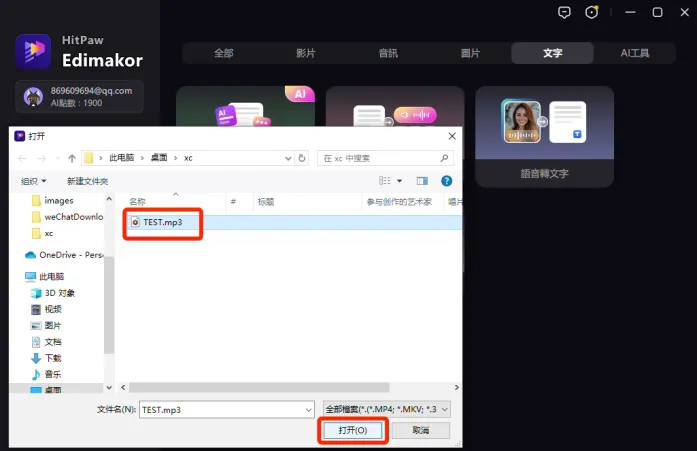This screenshot has width=697, height=451.
Task: Sort by the # column header
Action: point(240,202)
